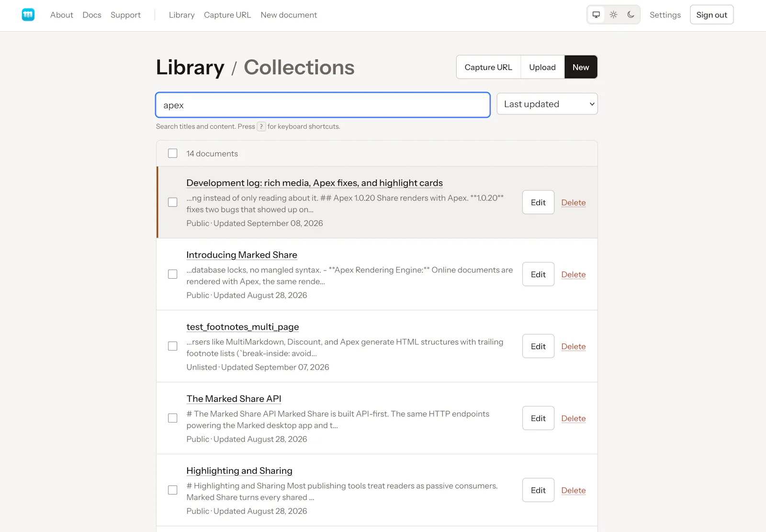This screenshot has height=532, width=766.
Task: Click the '14 documents' count text
Action: pyautogui.click(x=212, y=154)
